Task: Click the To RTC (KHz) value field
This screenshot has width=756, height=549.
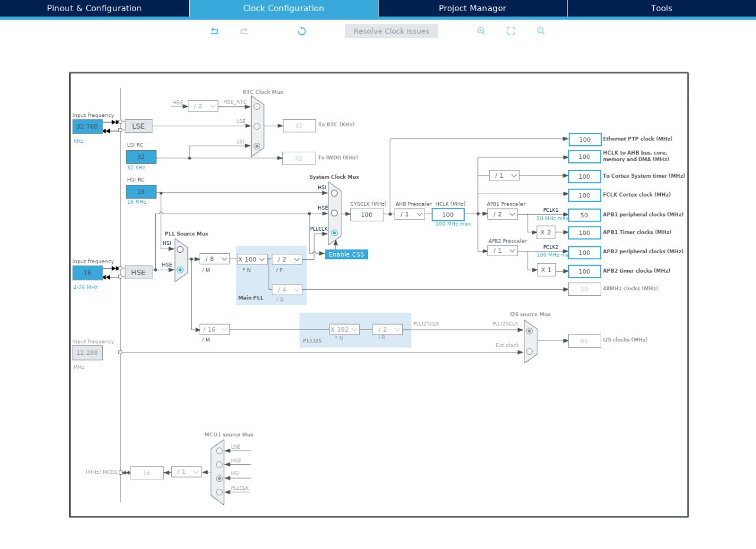Action: [299, 126]
